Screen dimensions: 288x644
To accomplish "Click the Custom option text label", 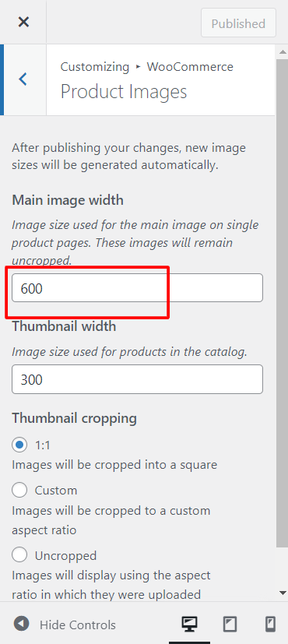I will pyautogui.click(x=56, y=491).
